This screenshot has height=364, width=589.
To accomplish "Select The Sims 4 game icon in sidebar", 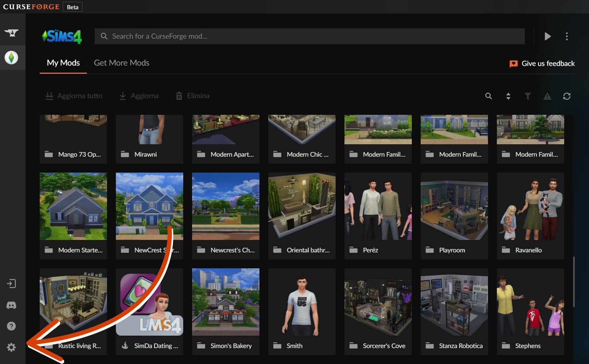I will pos(11,58).
